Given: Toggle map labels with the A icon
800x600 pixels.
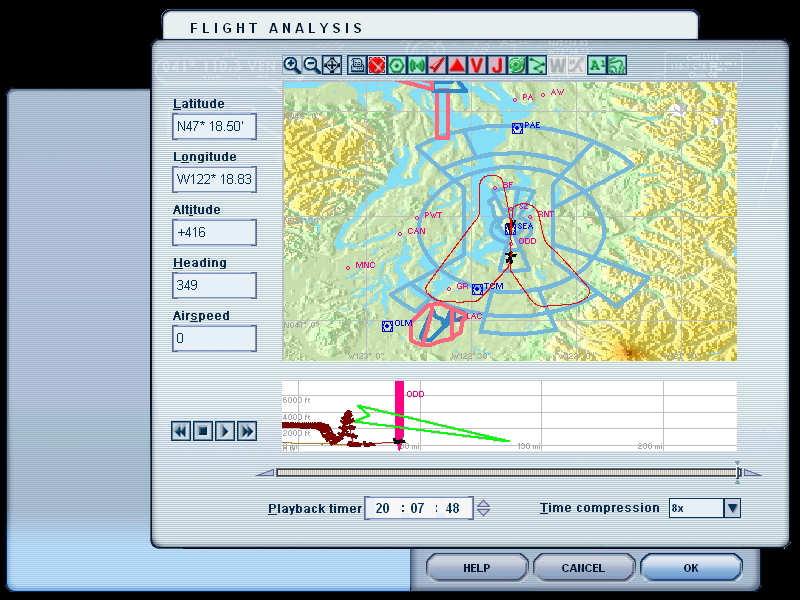Looking at the screenshot, I should (596, 65).
